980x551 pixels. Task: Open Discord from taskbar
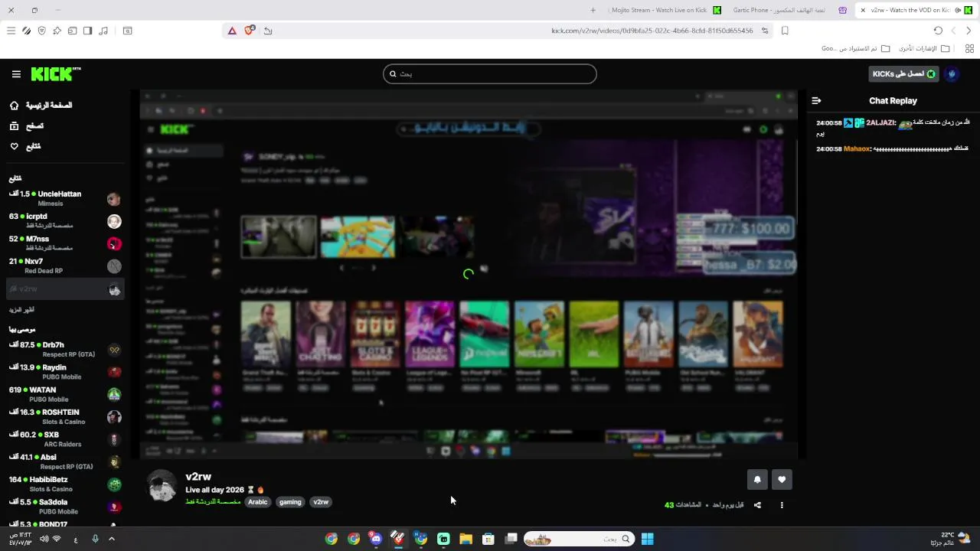375,539
